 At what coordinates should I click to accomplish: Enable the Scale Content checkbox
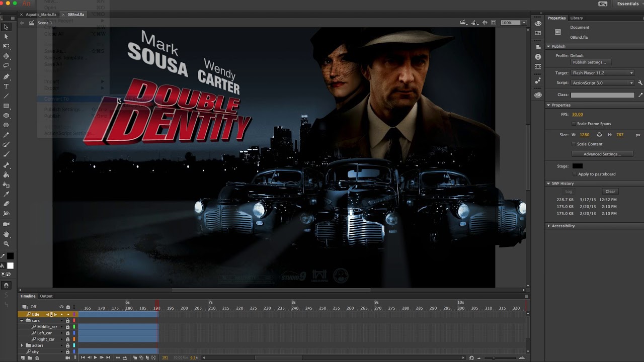(x=574, y=144)
